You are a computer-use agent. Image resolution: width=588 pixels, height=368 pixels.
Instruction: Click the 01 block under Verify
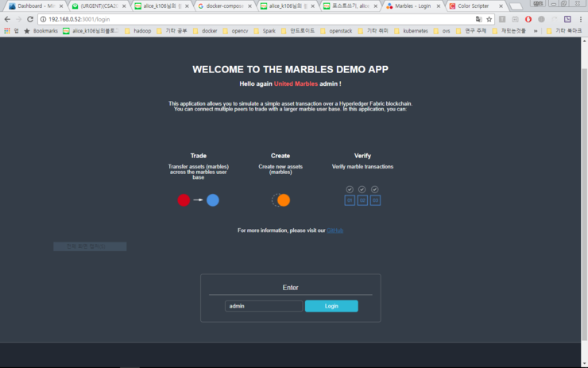coord(350,200)
